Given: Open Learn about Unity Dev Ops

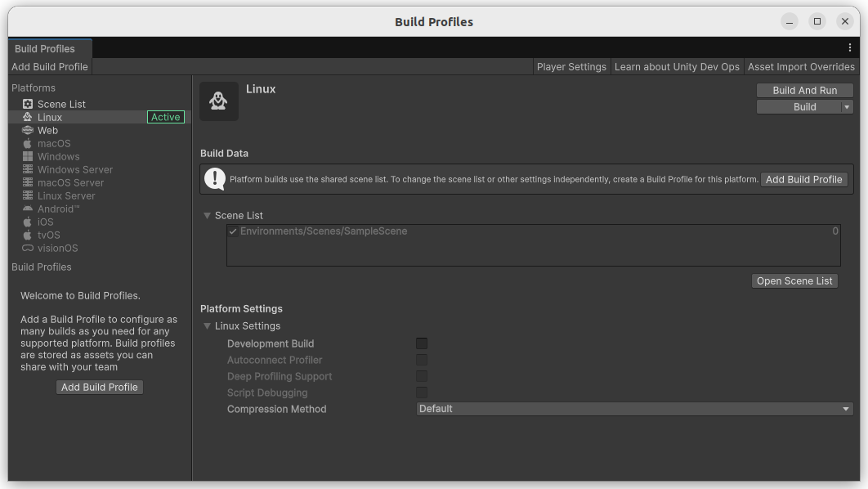Looking at the screenshot, I should tap(677, 66).
